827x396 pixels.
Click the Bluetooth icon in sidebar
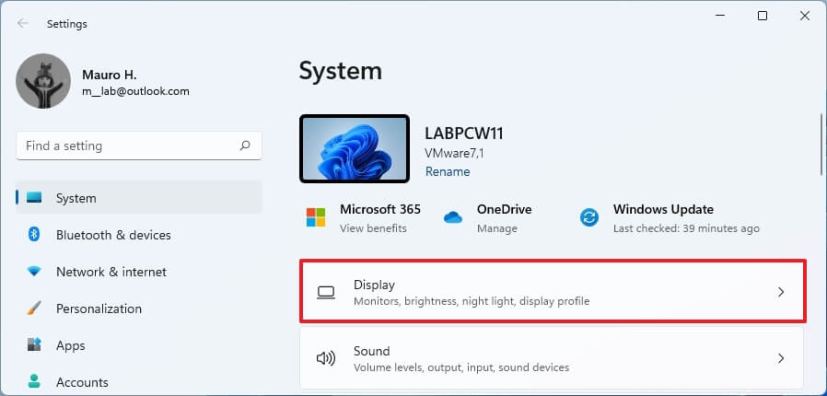click(34, 235)
